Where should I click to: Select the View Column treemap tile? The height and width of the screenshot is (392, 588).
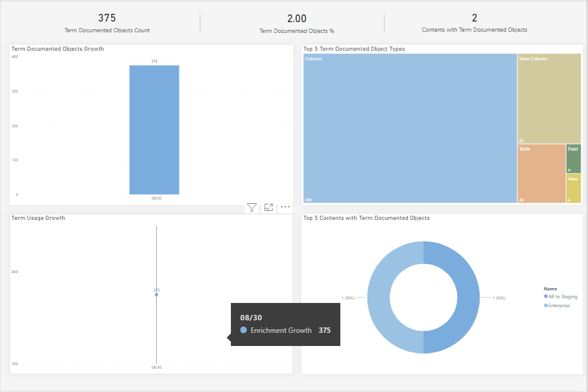549,99
